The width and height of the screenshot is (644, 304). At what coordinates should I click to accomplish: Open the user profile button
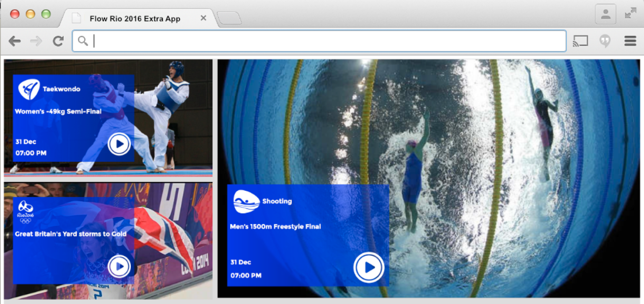[x=605, y=14]
